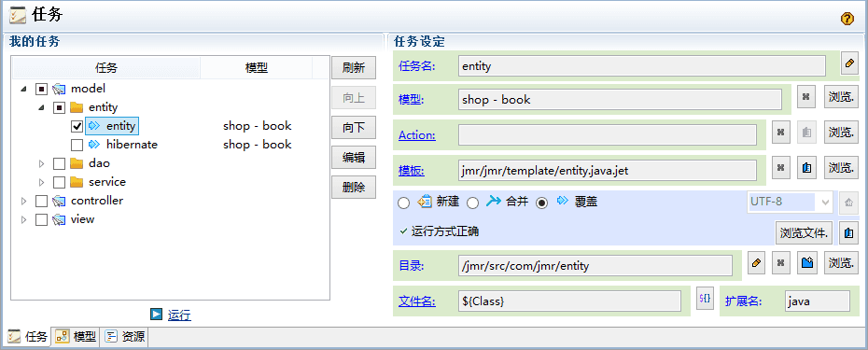Click the 任务名 input field
The width and height of the screenshot is (868, 350).
642,66
